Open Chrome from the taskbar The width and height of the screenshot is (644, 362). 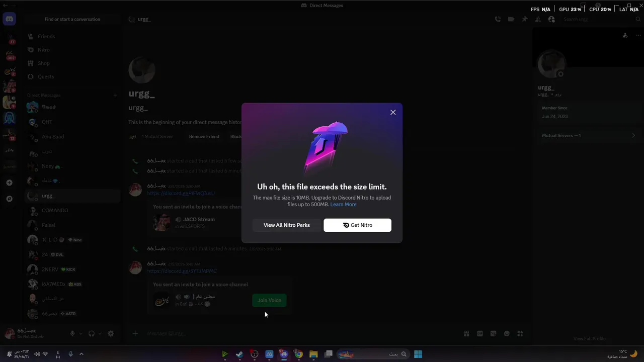tap(298, 354)
